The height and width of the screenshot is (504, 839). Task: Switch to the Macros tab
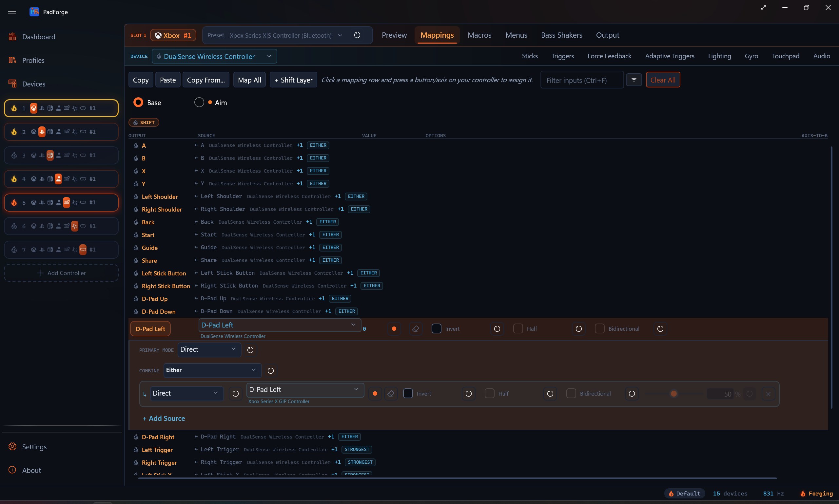[x=479, y=35]
